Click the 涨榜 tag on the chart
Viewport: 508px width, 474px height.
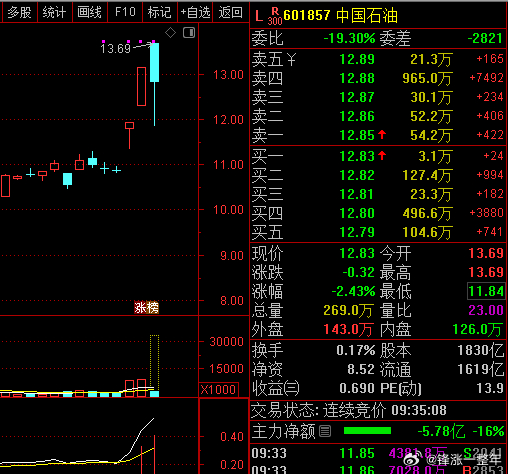point(146,307)
